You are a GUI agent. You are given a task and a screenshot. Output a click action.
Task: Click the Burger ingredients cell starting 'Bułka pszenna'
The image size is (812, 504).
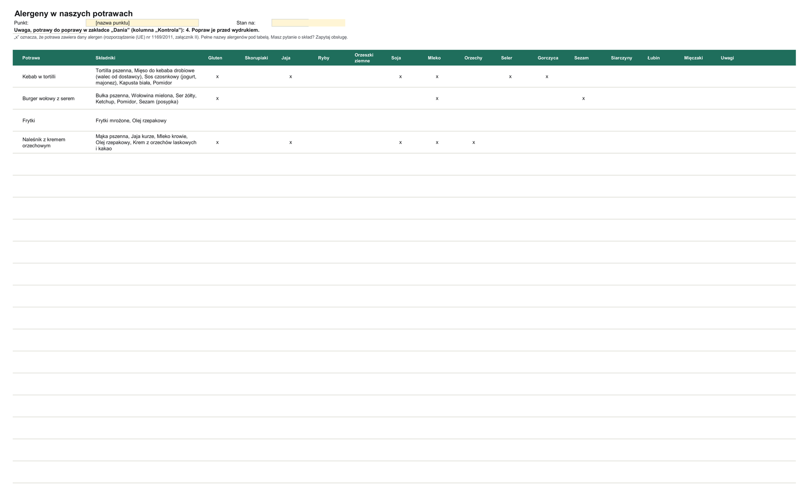coord(146,99)
